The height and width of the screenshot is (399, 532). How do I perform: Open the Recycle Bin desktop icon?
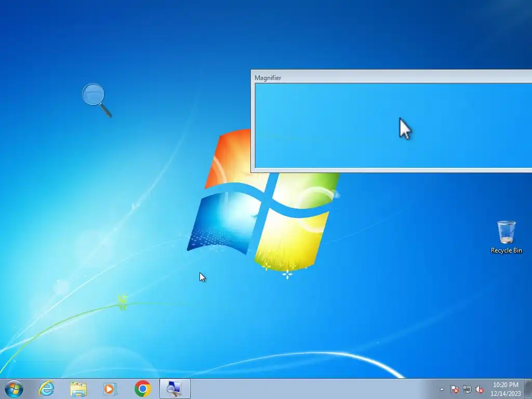click(x=506, y=237)
